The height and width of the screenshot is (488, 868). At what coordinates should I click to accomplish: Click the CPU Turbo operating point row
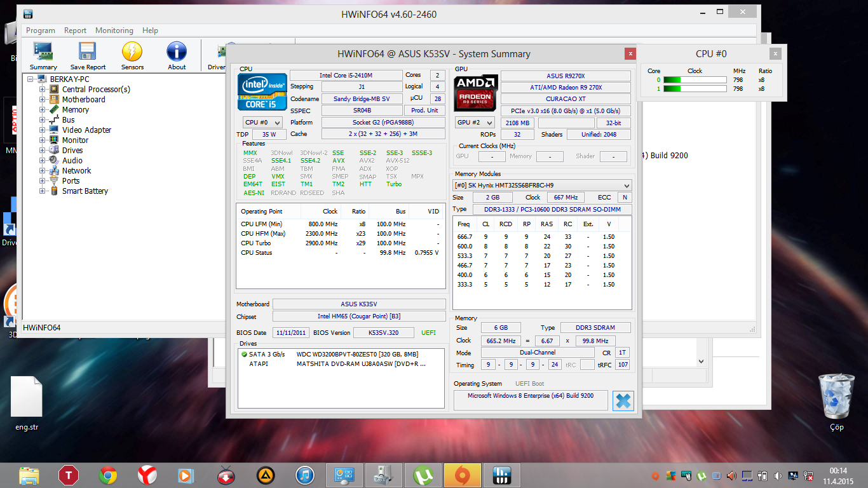click(341, 243)
